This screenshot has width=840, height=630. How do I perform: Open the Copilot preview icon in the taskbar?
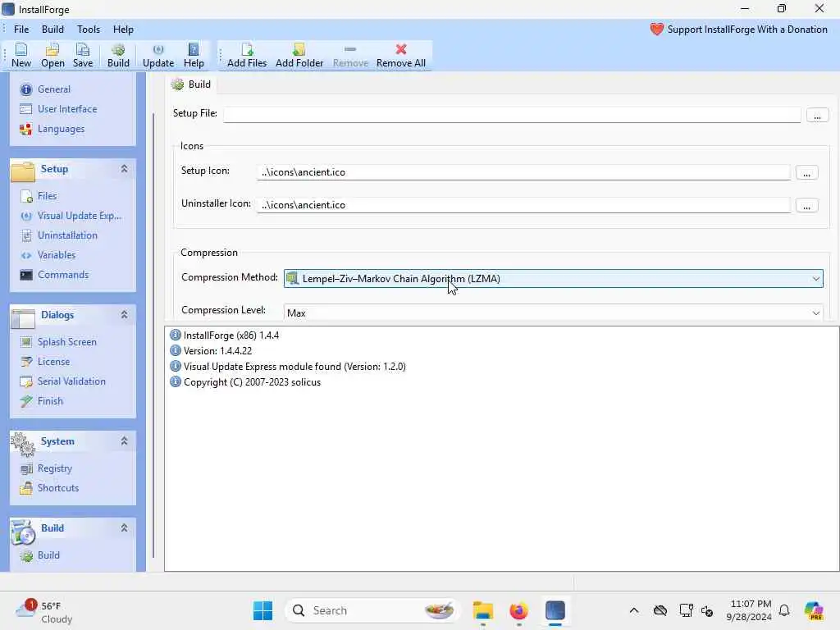(x=813, y=610)
